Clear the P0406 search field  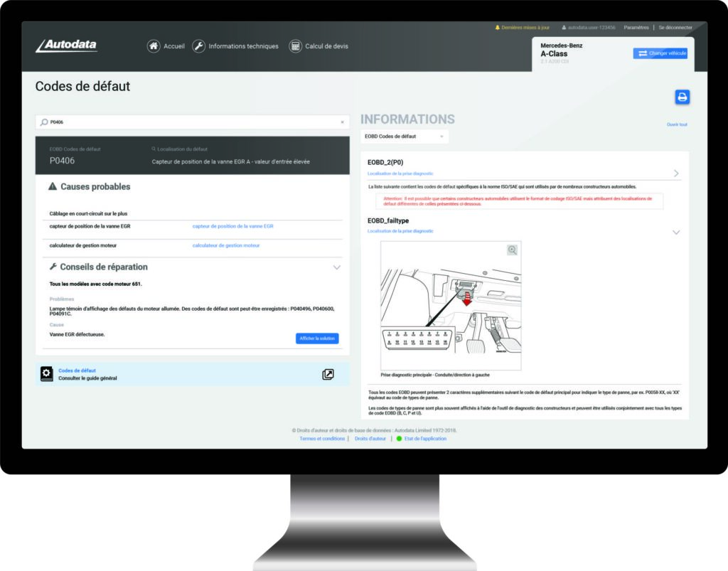pos(342,122)
